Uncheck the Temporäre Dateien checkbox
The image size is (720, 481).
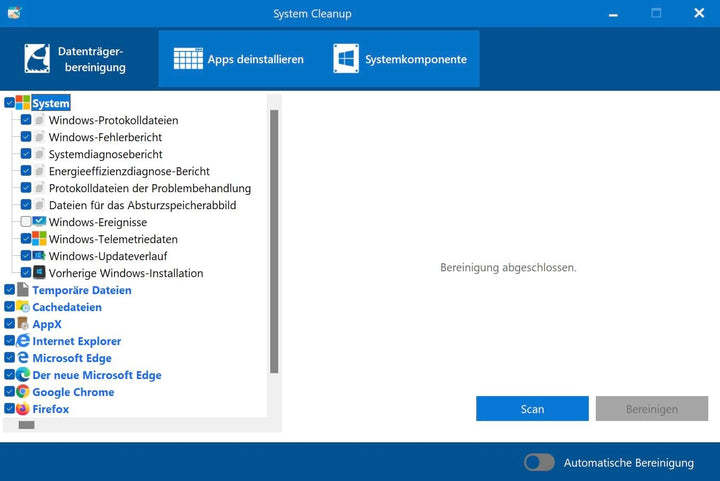9,290
